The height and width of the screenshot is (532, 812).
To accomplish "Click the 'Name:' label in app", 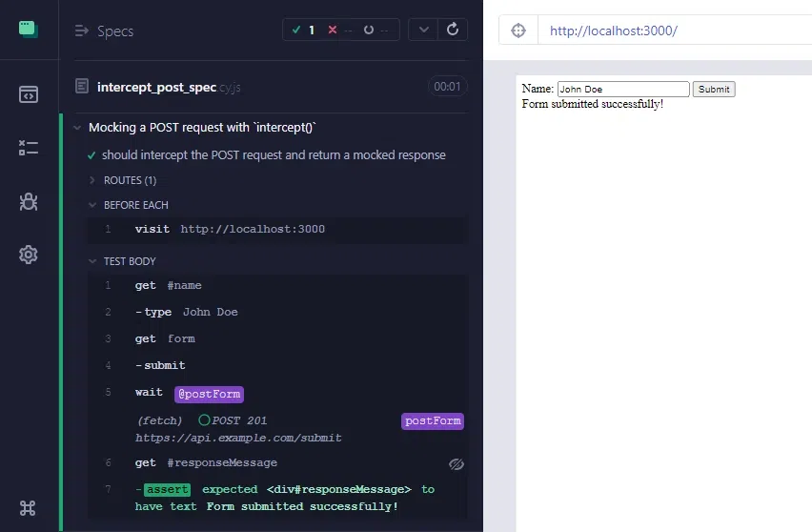I will point(538,89).
